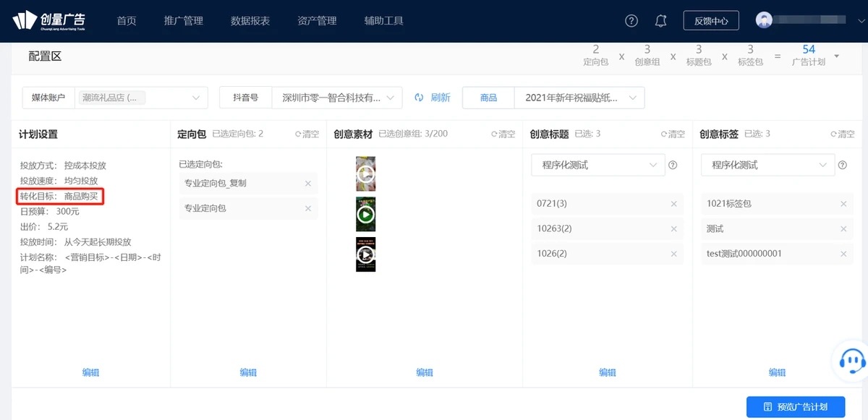The height and width of the screenshot is (420, 868).
Task: Click the 创量广告 logo
Action: tap(48, 21)
